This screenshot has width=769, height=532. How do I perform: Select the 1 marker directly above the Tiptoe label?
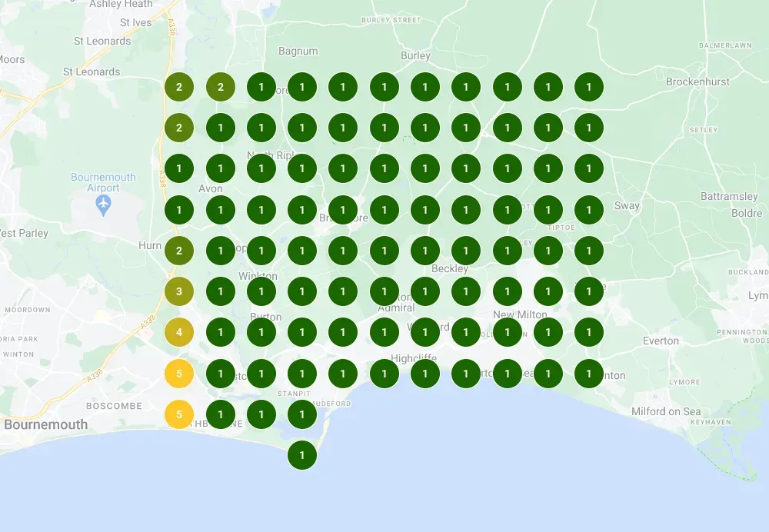pos(548,210)
